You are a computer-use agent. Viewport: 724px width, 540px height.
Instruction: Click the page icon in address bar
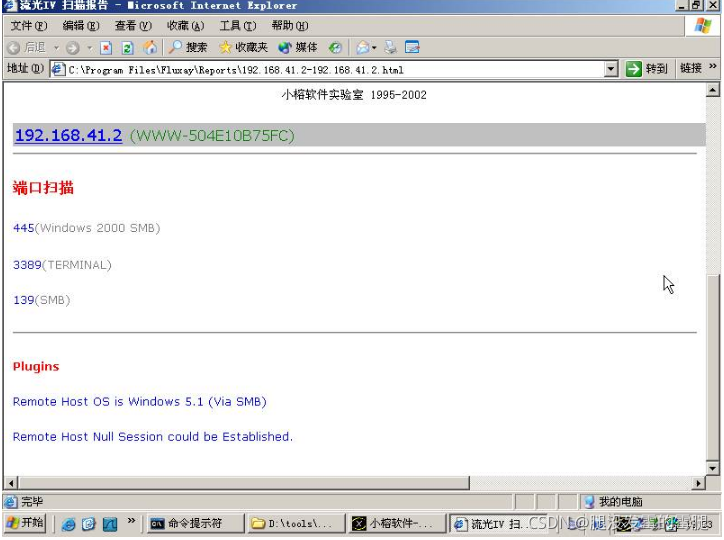58,70
